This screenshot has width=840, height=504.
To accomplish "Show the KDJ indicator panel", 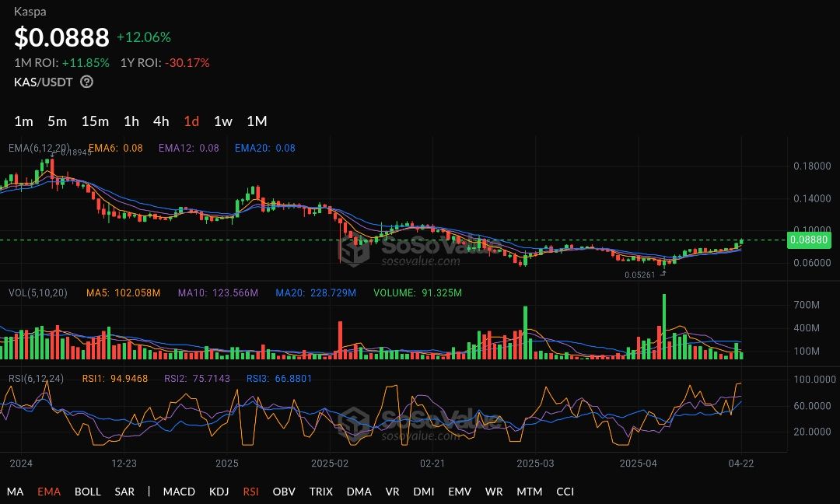I will pyautogui.click(x=219, y=492).
